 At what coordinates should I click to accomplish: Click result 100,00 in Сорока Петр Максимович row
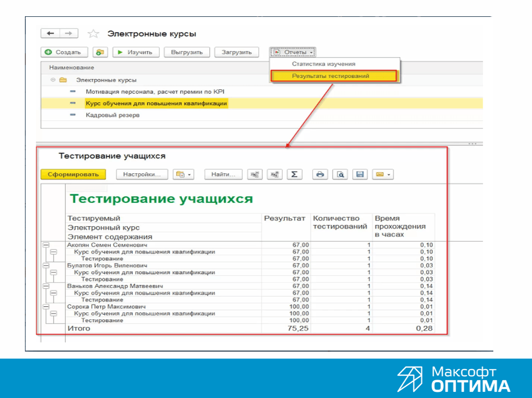299,307
